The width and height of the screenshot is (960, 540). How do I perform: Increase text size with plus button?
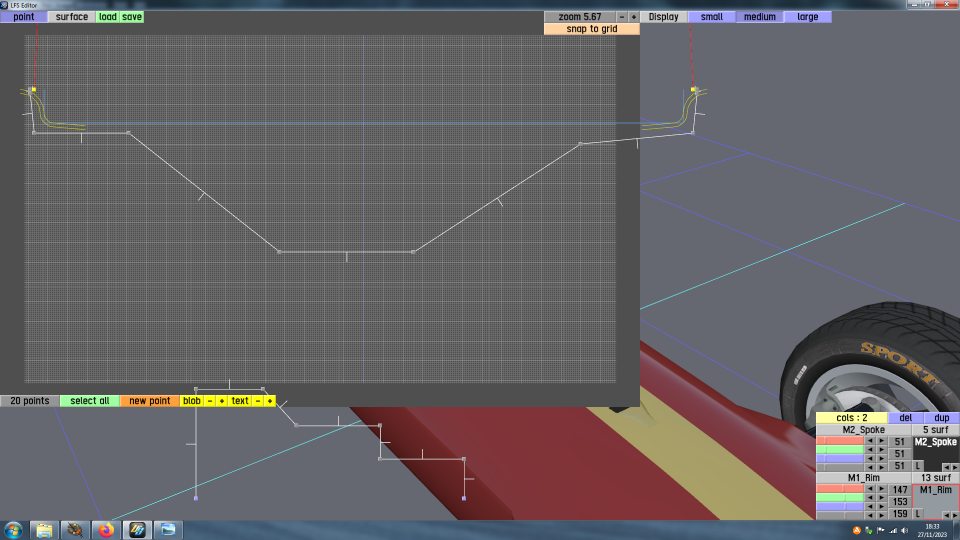pyautogui.click(x=270, y=400)
